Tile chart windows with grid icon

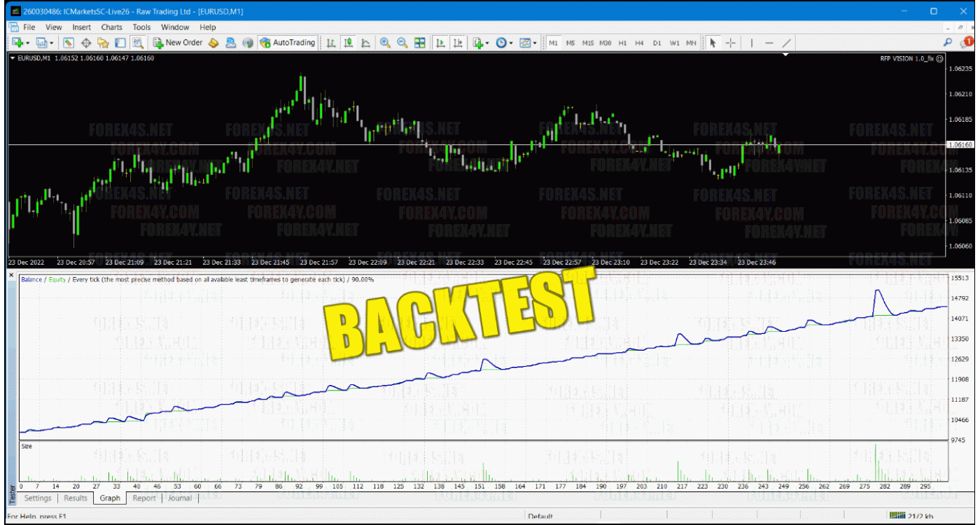pos(420,43)
